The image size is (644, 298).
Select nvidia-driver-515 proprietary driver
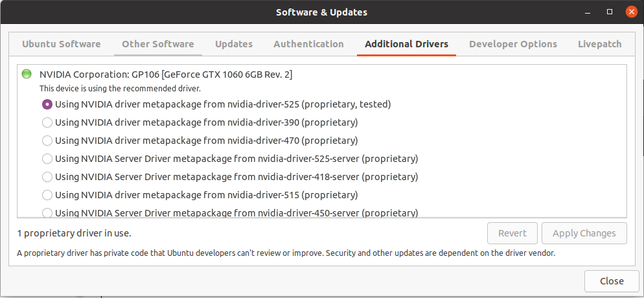coord(47,194)
